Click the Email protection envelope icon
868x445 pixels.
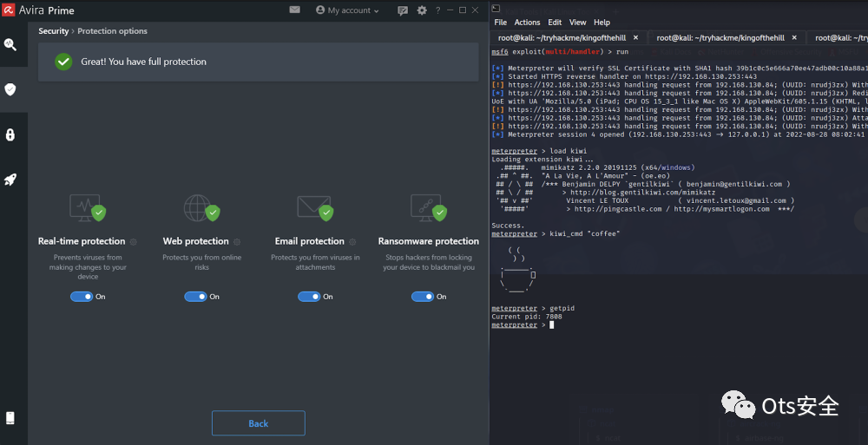coord(315,207)
